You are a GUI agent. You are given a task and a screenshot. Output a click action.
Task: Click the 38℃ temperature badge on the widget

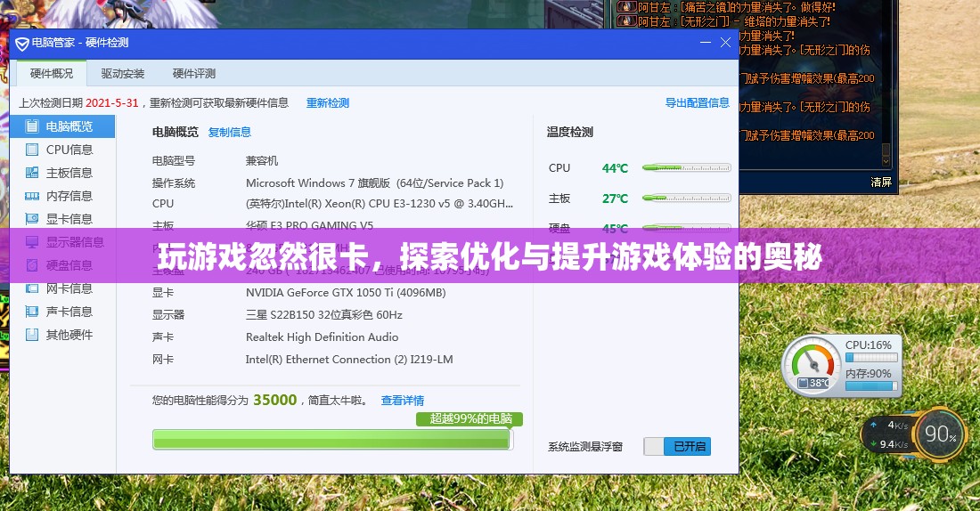point(813,382)
